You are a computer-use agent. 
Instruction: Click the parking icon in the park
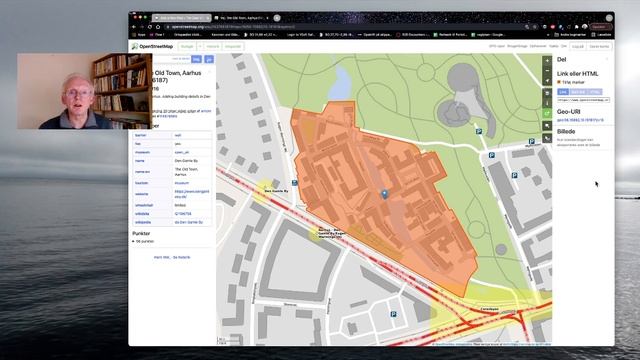point(479,131)
